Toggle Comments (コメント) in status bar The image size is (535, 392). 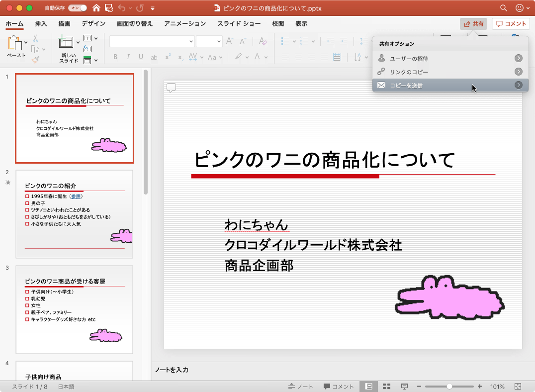(x=339, y=387)
